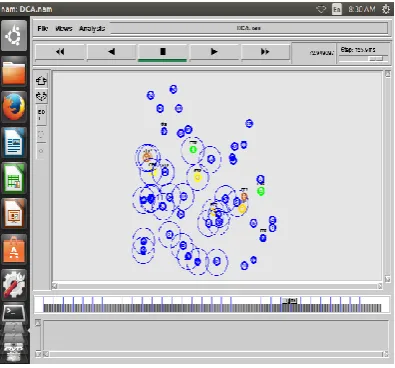Image resolution: width=395 pixels, height=368 pixels.
Task: Open the Ubuntu Dash from the launcher
Action: point(14,35)
